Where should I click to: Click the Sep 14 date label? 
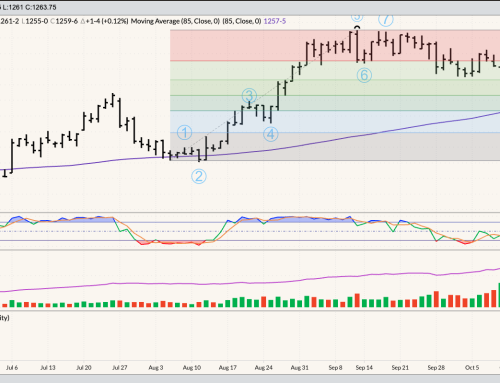[x=364, y=367]
